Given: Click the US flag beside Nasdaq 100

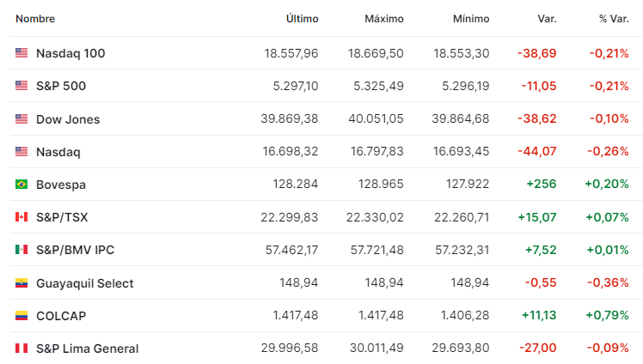Looking at the screenshot, I should pos(21,53).
